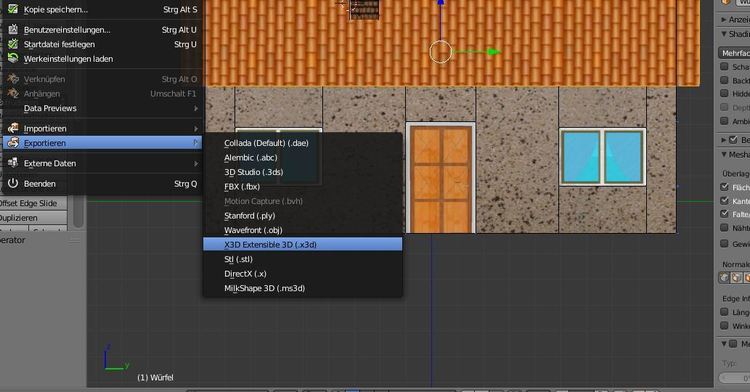
Task: Export as Collada (Default) (.dae)
Action: coord(302,143)
